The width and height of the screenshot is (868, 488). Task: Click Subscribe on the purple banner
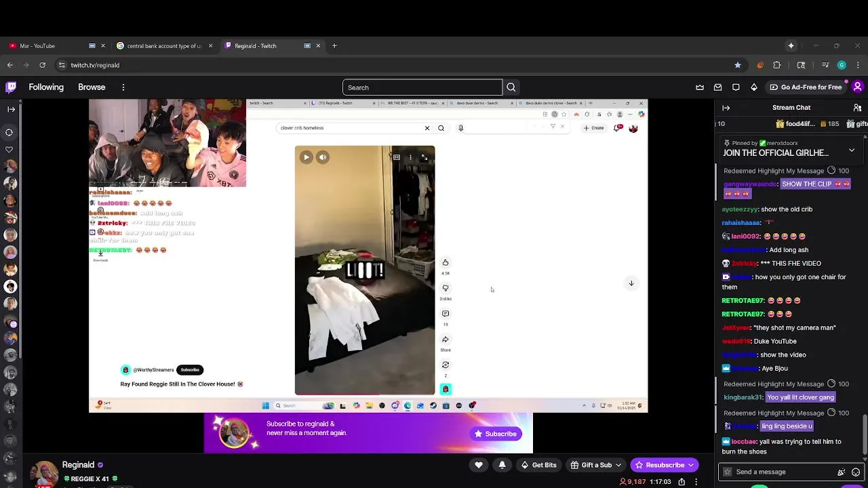pos(496,434)
